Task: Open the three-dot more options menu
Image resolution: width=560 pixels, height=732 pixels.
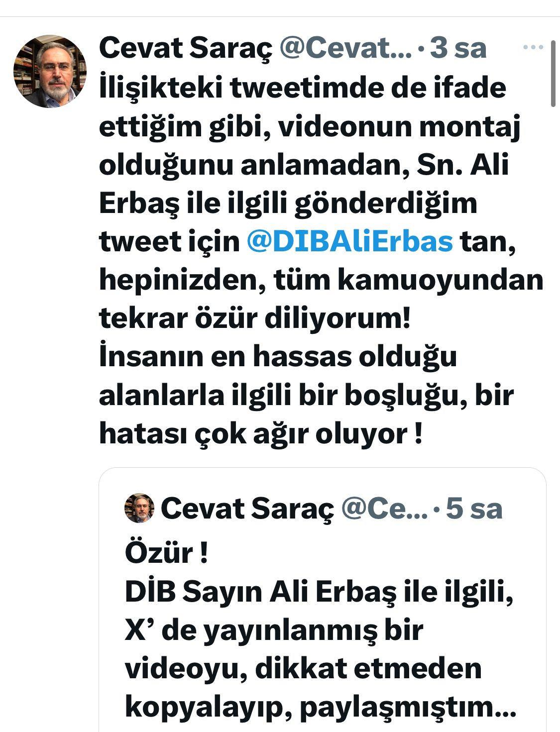Action: [533, 48]
